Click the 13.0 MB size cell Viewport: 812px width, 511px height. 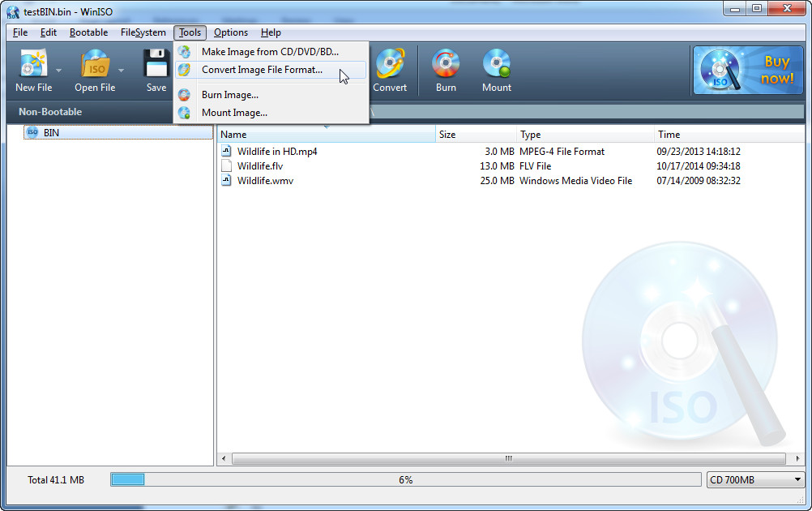pyautogui.click(x=497, y=165)
